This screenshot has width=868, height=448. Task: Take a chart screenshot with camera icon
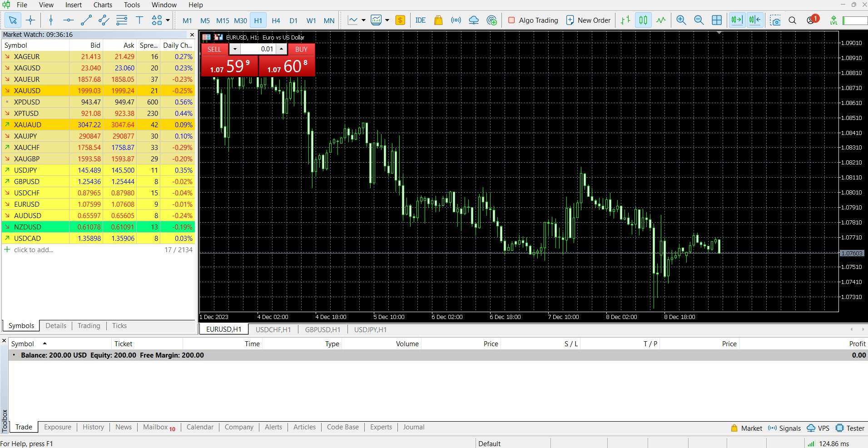775,20
